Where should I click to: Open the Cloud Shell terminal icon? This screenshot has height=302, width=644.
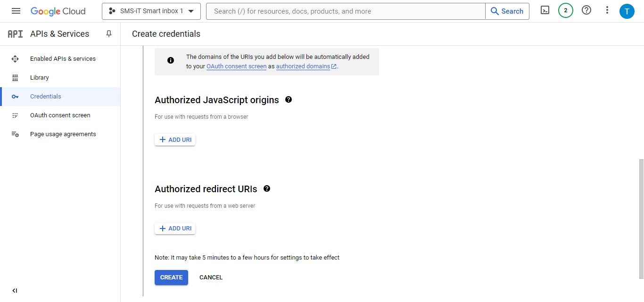pos(545,10)
